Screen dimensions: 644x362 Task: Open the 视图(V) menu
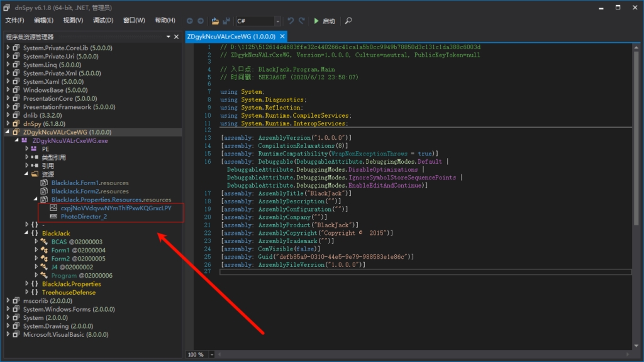(73, 20)
